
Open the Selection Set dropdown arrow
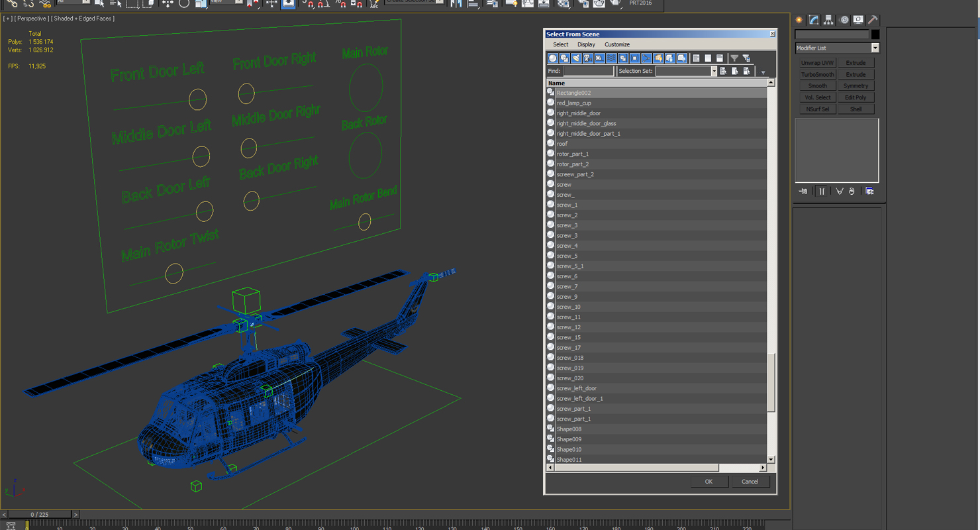[x=714, y=71]
